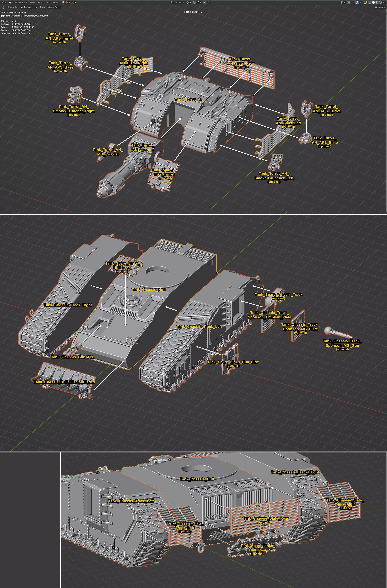Expand the overlays options arrow
Viewport: 387px width, 588px height.
click(361, 2)
